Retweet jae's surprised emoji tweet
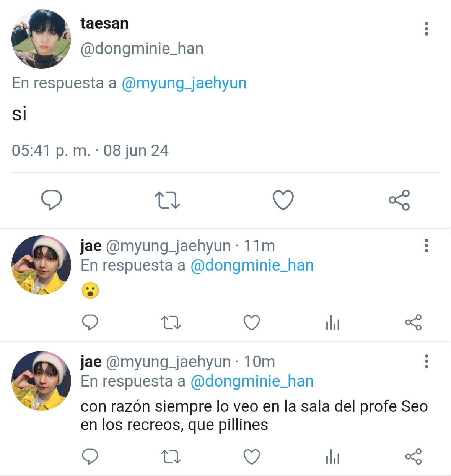Screen dimensions: 451x476 (171, 323)
